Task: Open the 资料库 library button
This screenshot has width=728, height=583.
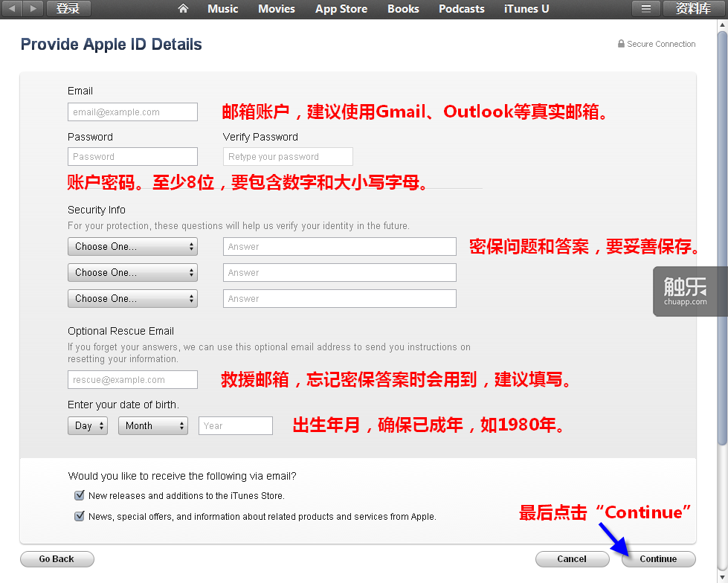Action: coord(693,8)
